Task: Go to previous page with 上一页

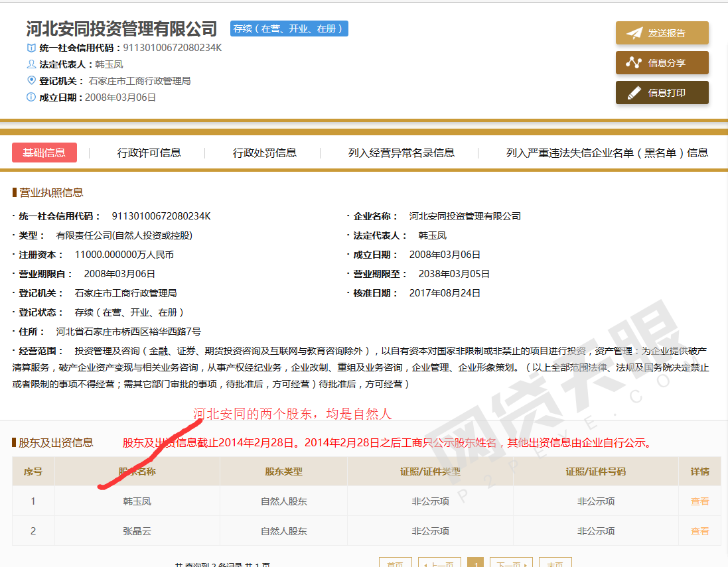Action: coord(439,562)
